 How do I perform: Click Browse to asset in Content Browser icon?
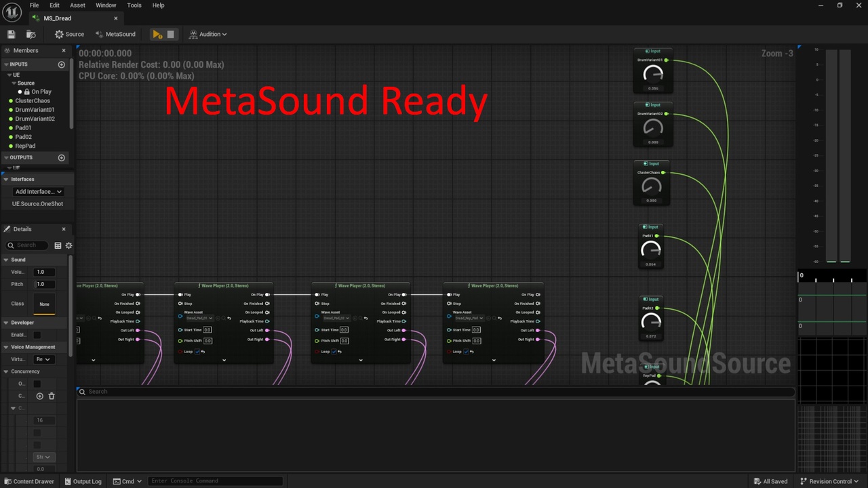coord(31,34)
